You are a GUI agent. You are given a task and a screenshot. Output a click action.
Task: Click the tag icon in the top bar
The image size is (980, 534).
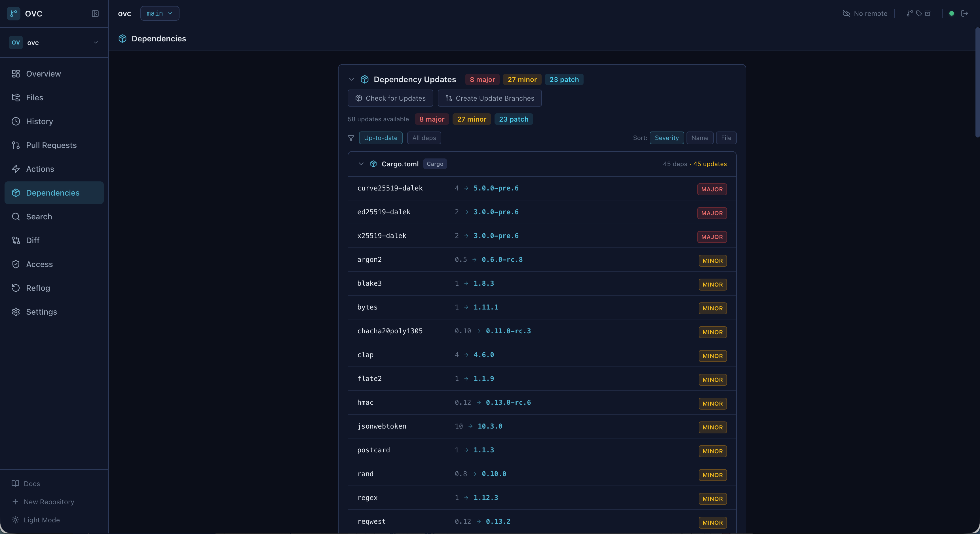(x=919, y=13)
